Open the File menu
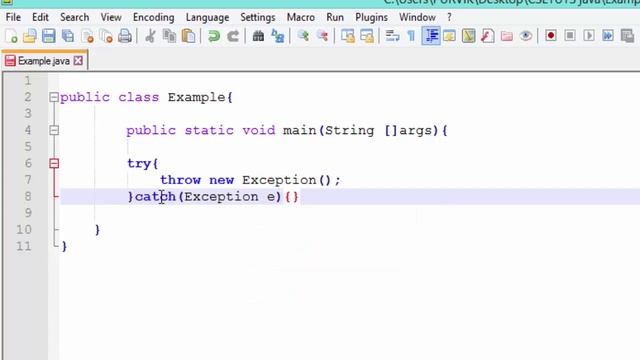The height and width of the screenshot is (360, 640). (x=13, y=18)
